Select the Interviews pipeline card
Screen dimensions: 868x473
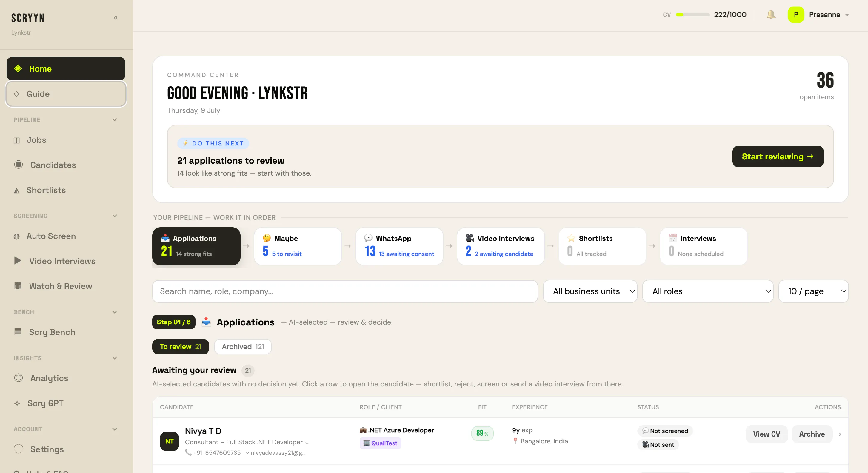[704, 246]
